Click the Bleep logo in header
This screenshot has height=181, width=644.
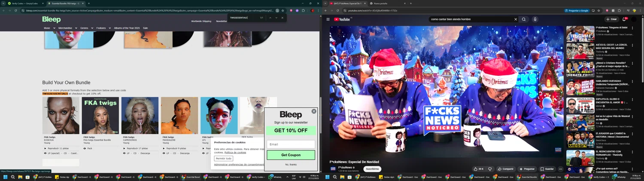tap(51, 19)
